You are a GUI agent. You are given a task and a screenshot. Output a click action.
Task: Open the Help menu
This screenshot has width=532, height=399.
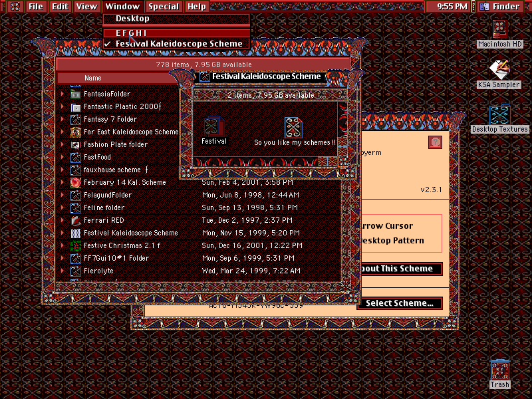(x=197, y=7)
